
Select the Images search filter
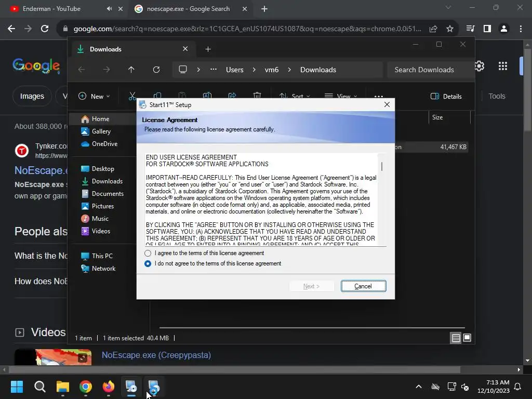(32, 96)
